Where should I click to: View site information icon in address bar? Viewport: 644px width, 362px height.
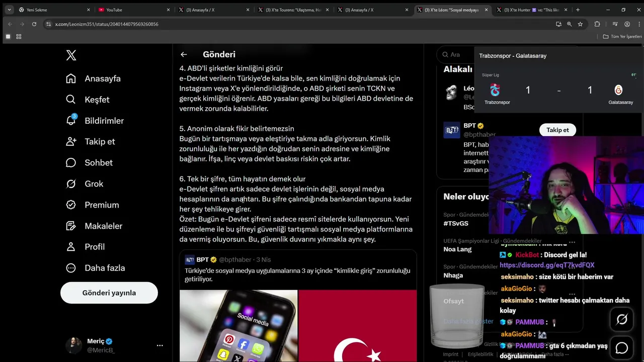[x=48, y=24]
